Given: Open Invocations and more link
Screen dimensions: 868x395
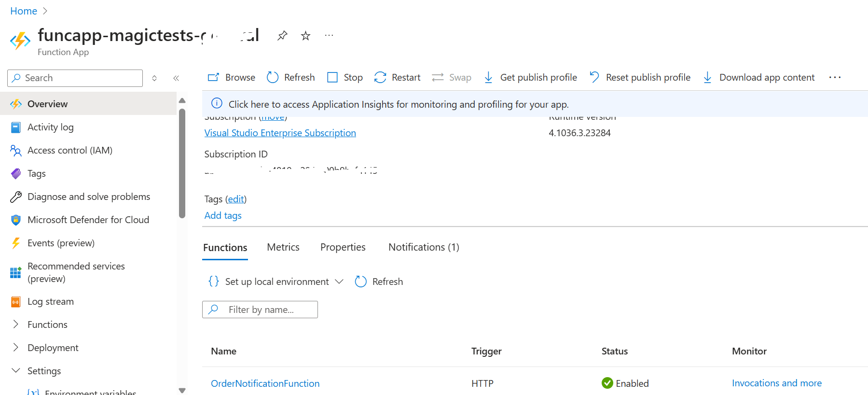Looking at the screenshot, I should pyautogui.click(x=777, y=383).
